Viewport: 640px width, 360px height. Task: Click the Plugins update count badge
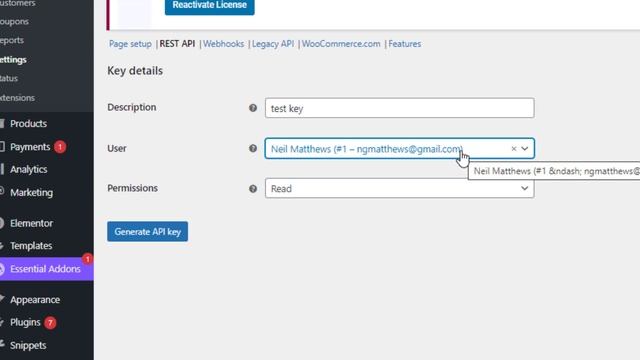[50, 322]
